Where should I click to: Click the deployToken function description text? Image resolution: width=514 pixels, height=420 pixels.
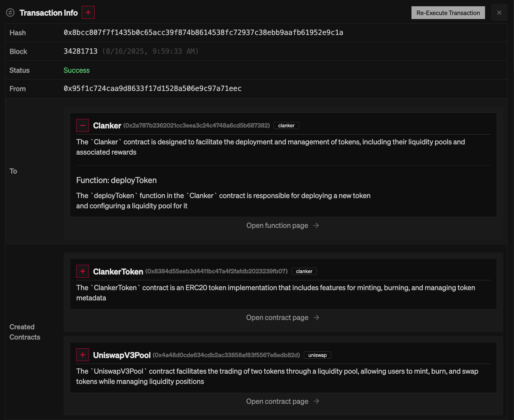223,201
